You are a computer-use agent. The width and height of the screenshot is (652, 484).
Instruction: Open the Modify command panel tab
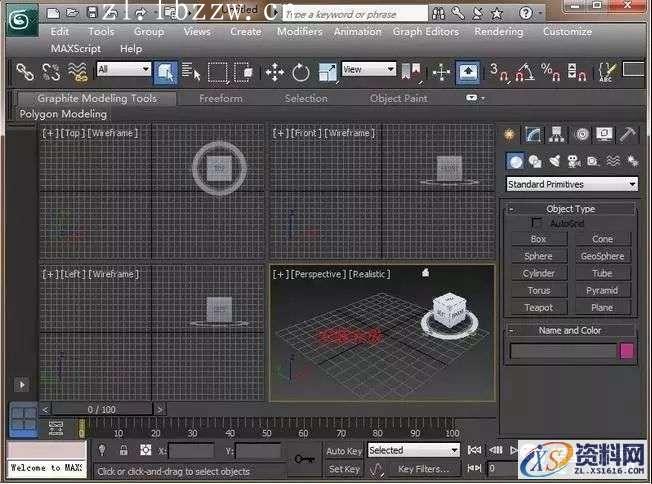point(533,134)
